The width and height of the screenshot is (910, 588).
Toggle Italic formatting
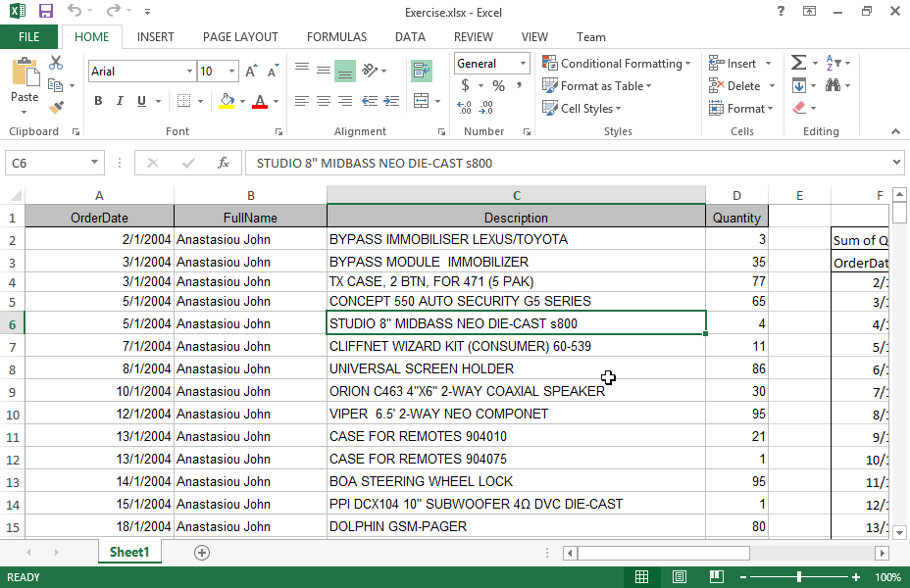[121, 101]
